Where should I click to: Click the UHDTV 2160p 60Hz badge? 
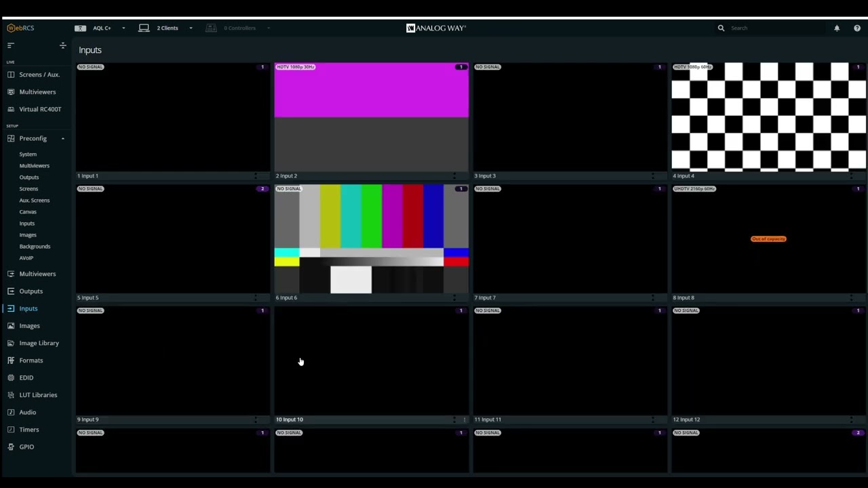click(694, 188)
